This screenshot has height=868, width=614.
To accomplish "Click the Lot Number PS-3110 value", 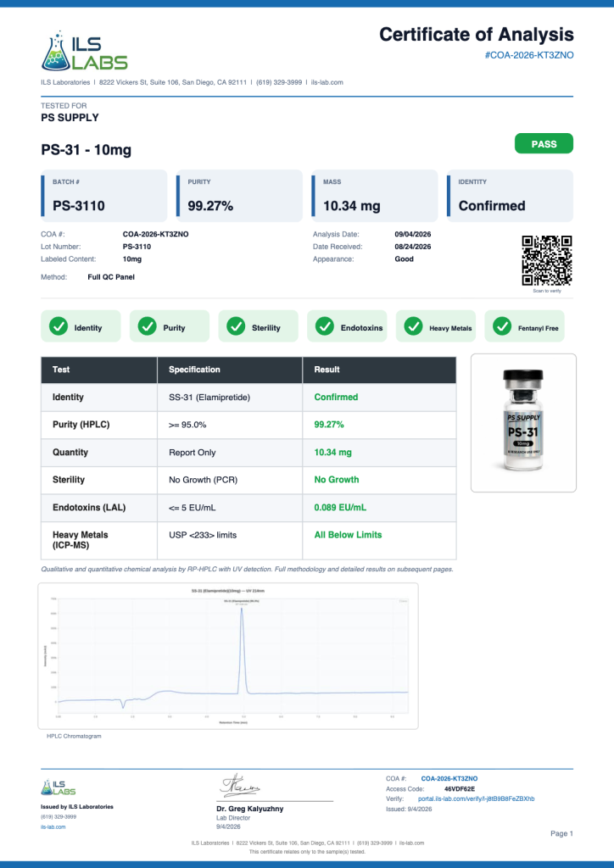I will (x=137, y=247).
